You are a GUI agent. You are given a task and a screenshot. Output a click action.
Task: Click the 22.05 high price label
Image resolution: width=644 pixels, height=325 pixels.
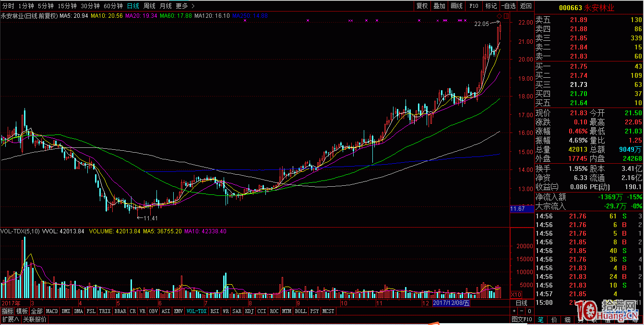tap(481, 24)
